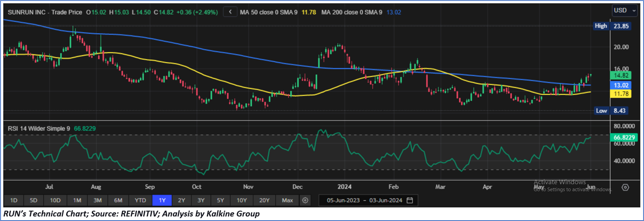
Task: Click the MA 50 close indicator label
Action: [x=268, y=12]
